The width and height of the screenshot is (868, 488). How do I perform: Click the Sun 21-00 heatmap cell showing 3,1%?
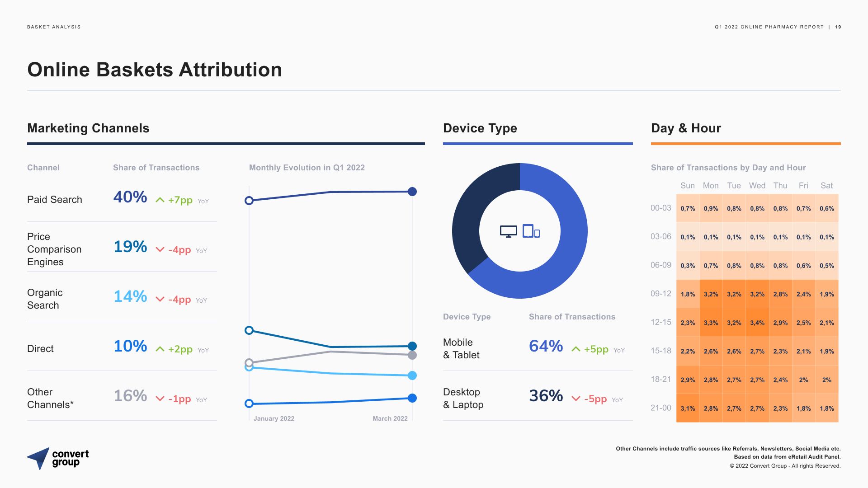(x=688, y=408)
